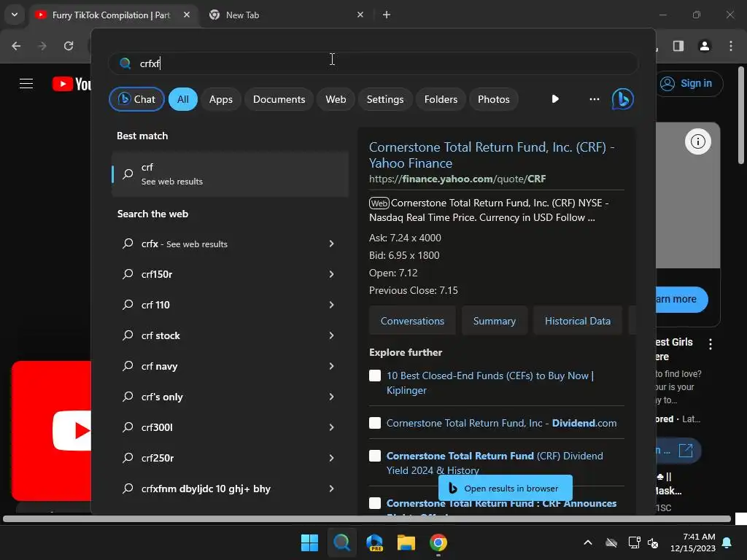Open the three-dots more options in search panel
Screen dimensions: 747x560
[x=594, y=99]
